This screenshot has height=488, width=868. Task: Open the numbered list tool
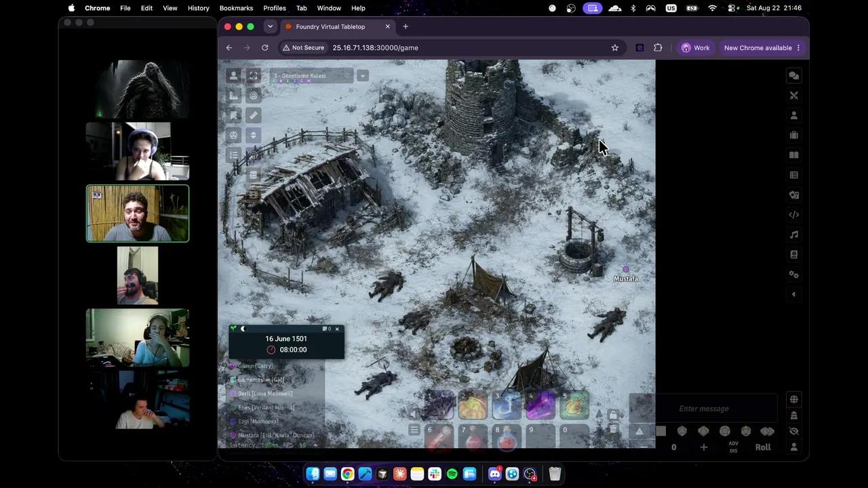pyautogui.click(x=234, y=155)
